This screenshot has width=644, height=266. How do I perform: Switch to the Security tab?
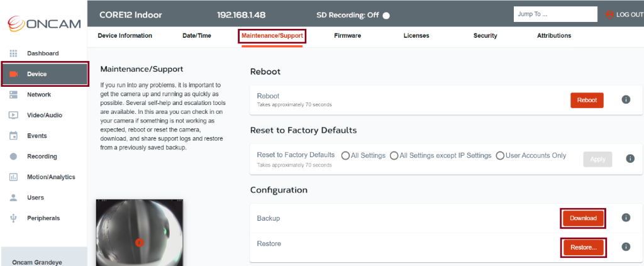[x=485, y=36]
